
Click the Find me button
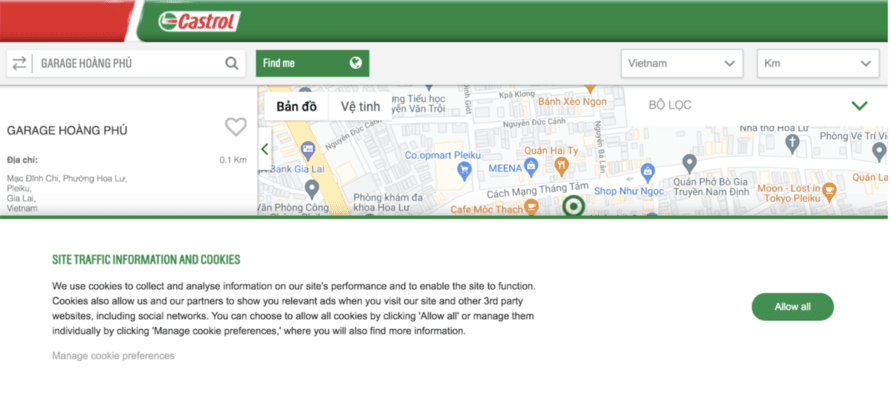point(313,63)
